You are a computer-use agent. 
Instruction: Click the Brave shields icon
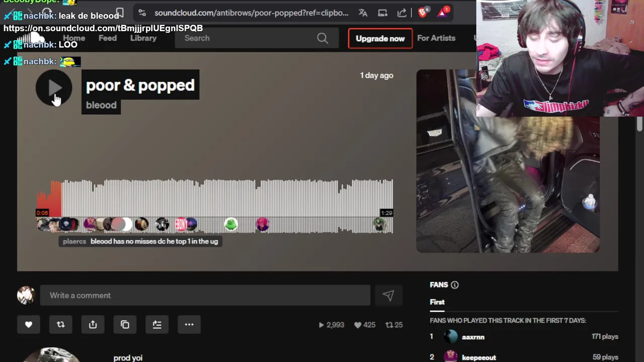(x=423, y=13)
